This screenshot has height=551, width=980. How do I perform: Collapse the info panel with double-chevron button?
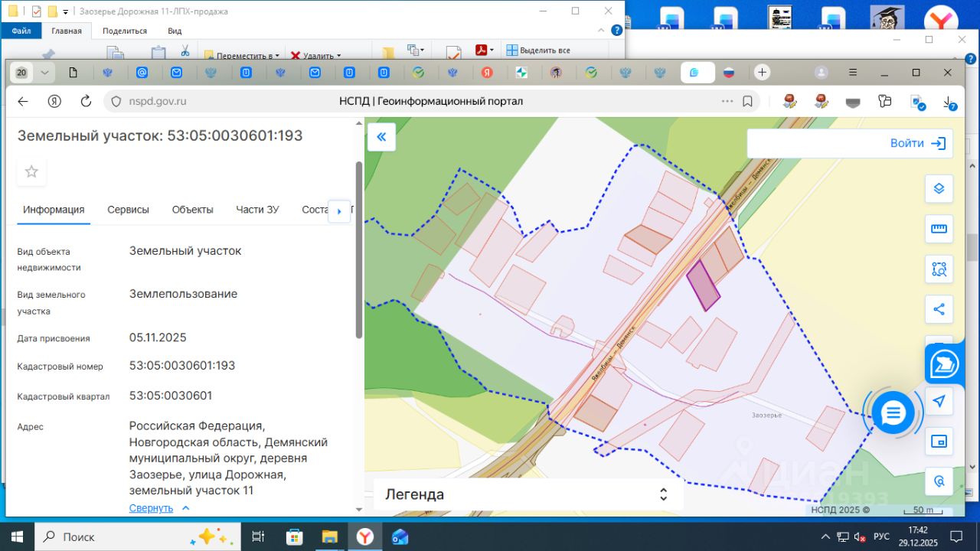coord(381,138)
